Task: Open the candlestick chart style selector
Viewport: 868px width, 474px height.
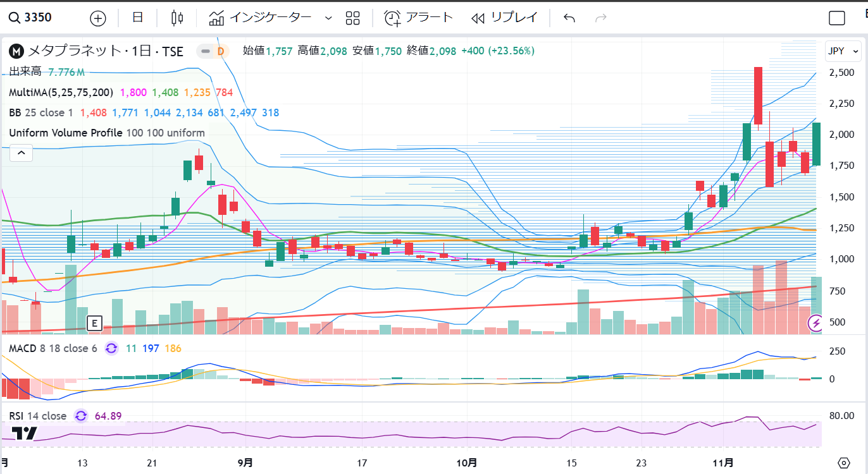Action: coord(177,18)
